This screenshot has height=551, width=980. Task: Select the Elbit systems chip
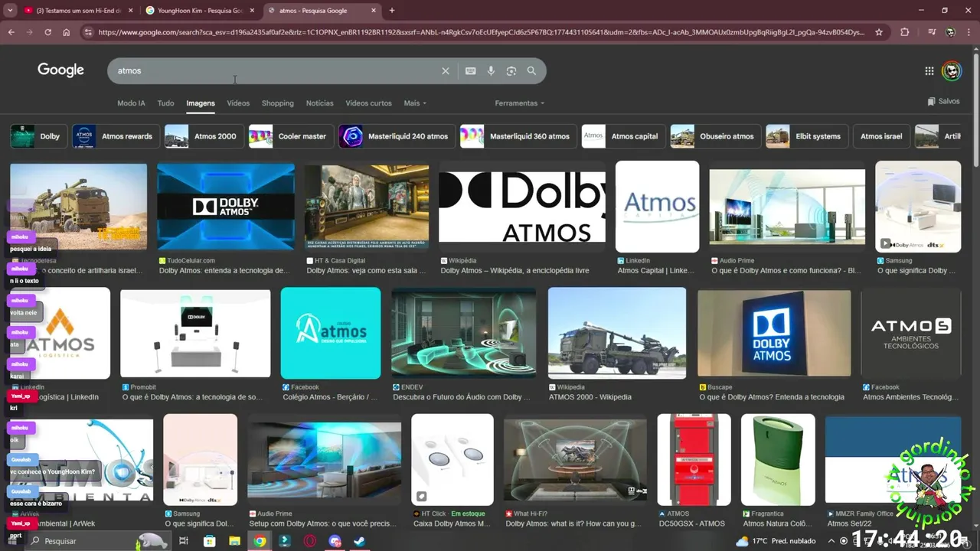[x=806, y=136]
